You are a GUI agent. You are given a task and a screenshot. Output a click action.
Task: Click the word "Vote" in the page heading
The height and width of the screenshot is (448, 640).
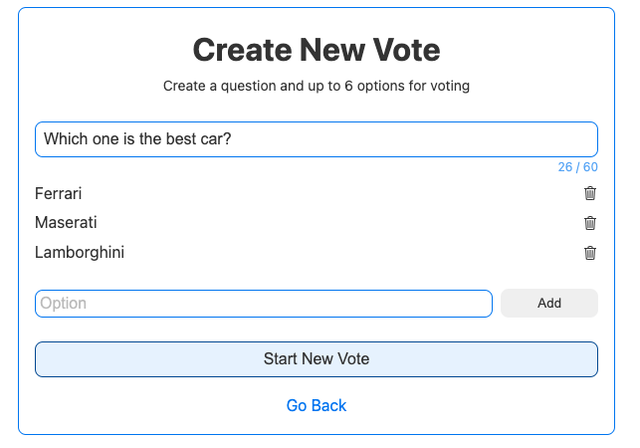click(402, 50)
